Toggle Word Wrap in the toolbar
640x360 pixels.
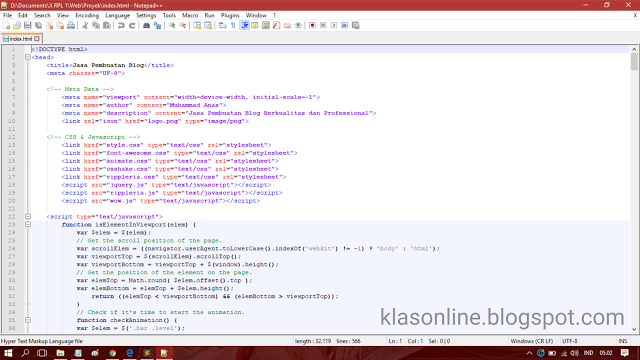[222, 25]
